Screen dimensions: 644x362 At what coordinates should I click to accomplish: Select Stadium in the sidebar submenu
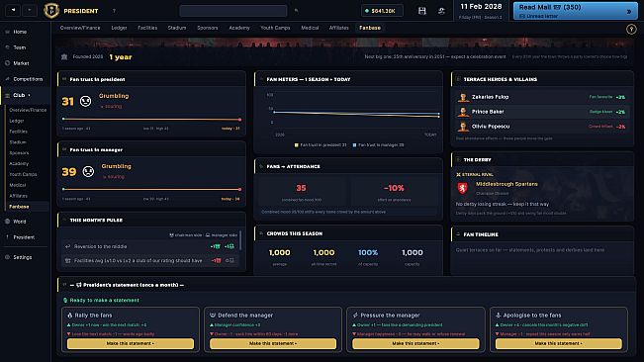point(18,142)
